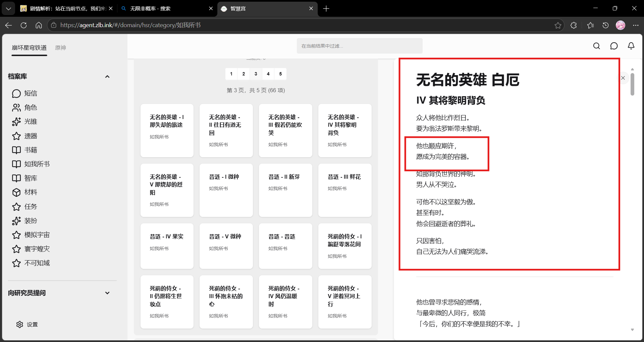644x342 pixels.
Task: Click the browser address bar URL
Action: [130, 25]
